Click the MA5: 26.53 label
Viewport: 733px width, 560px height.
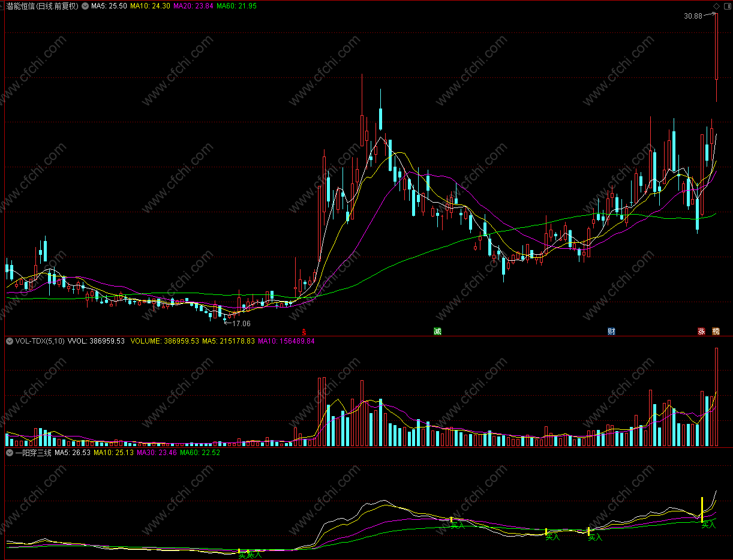pyautogui.click(x=73, y=453)
